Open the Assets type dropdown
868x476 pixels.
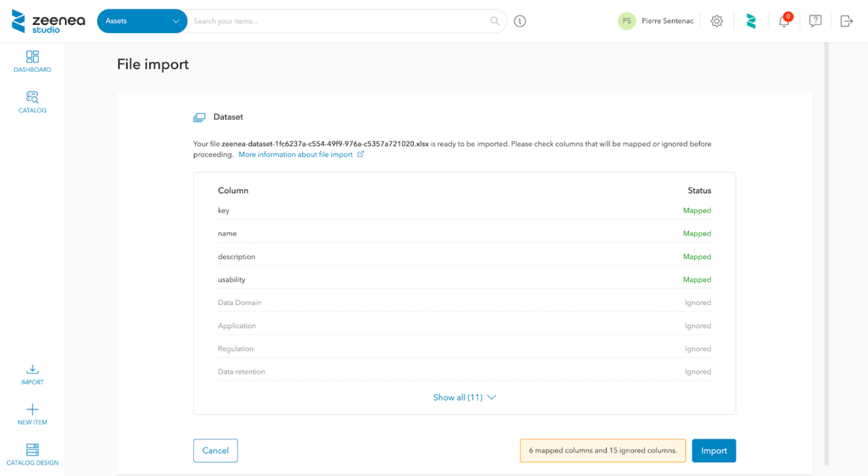coord(142,21)
